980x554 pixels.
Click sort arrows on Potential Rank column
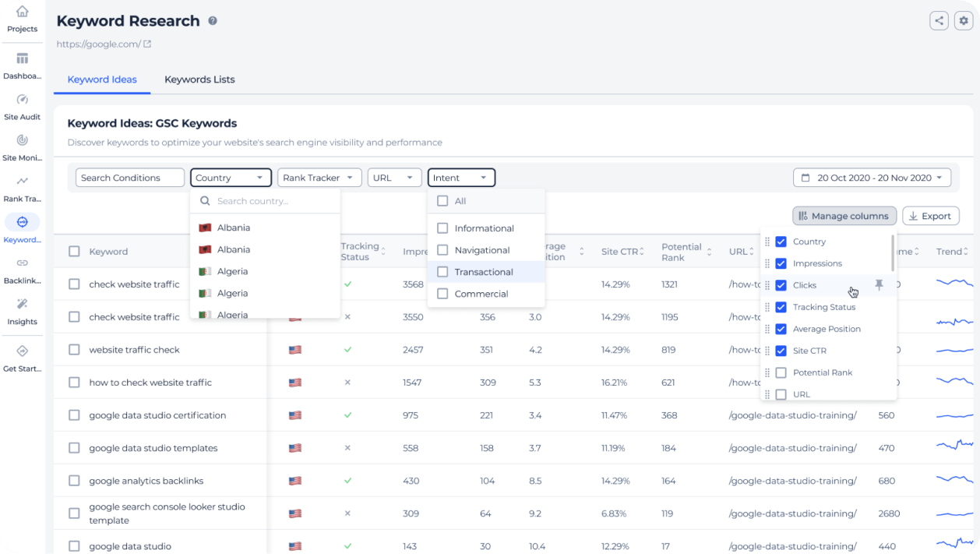pyautogui.click(x=709, y=252)
